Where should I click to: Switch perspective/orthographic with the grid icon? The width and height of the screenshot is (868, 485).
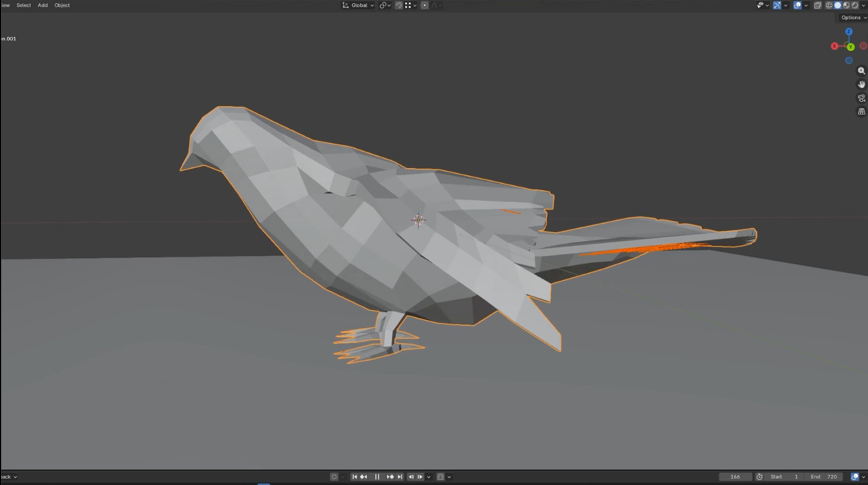point(861,112)
